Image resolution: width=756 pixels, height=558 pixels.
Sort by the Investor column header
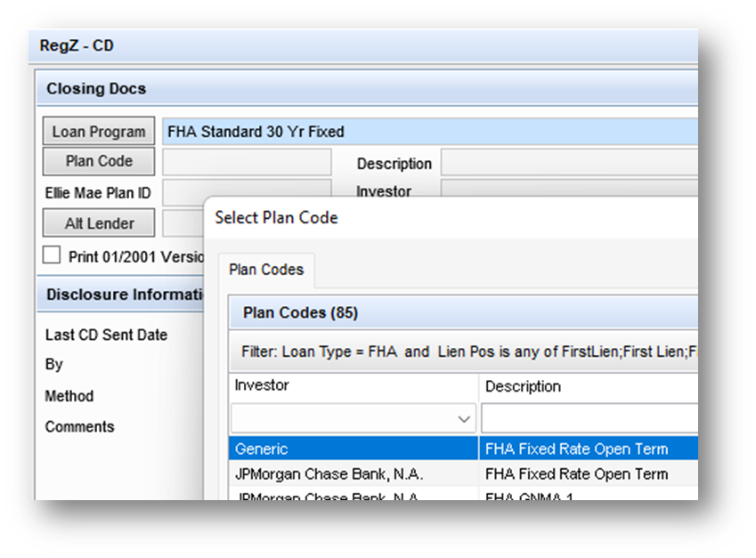[353, 386]
